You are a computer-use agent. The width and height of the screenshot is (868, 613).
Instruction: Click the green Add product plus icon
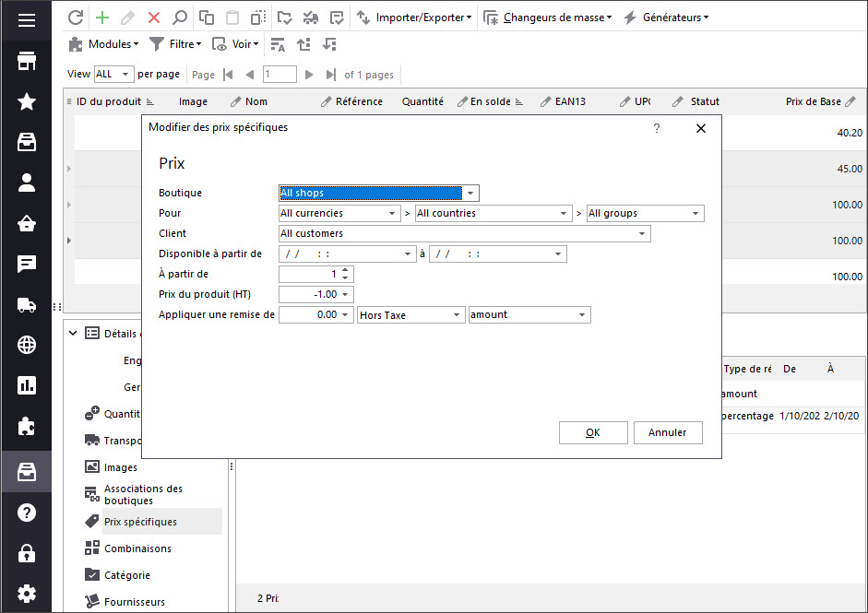pos(102,18)
